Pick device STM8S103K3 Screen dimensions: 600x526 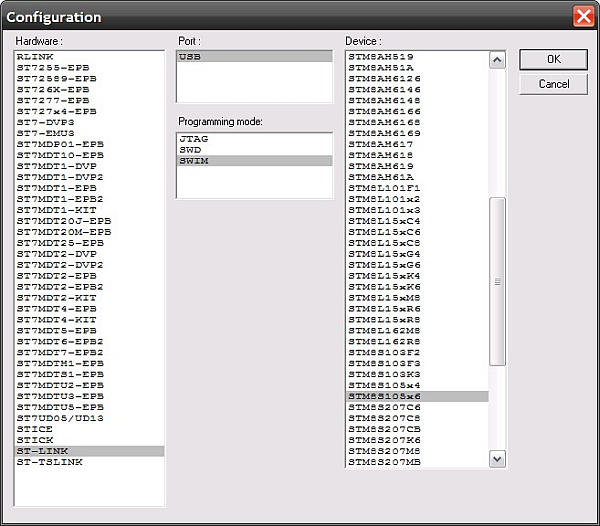417,375
